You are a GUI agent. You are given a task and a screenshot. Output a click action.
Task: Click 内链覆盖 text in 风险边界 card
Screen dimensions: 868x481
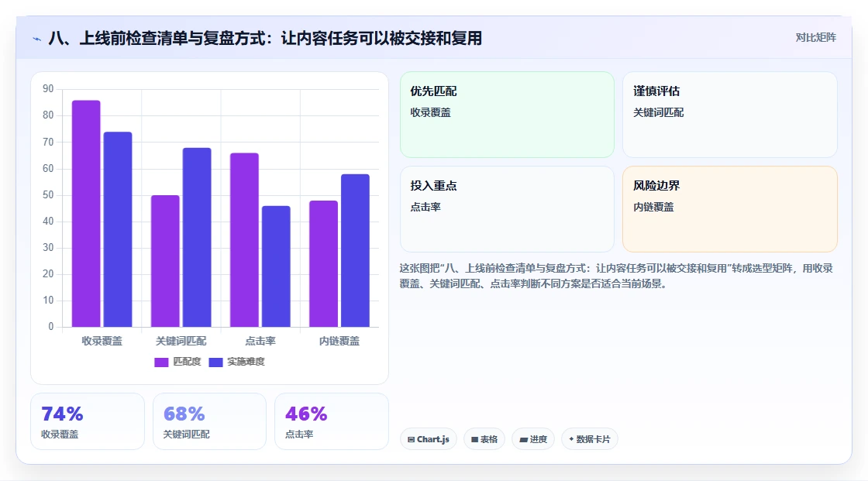[x=653, y=207]
